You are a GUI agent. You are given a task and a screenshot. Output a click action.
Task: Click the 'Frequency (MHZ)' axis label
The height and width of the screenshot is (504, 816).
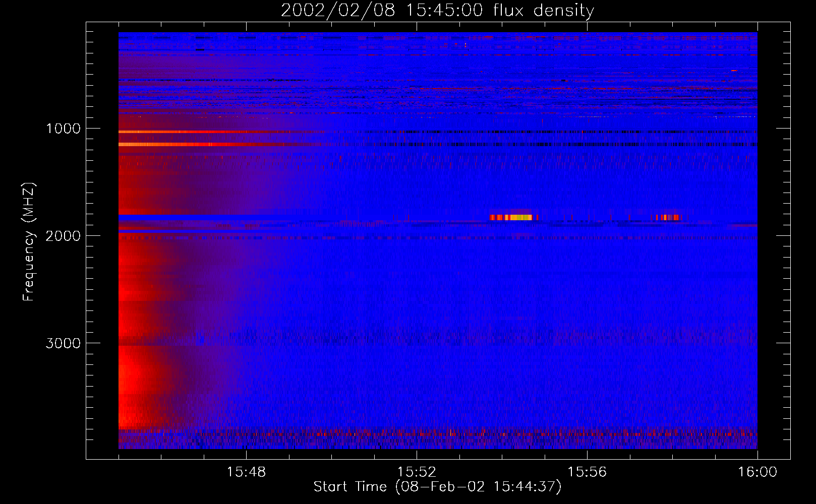point(29,242)
